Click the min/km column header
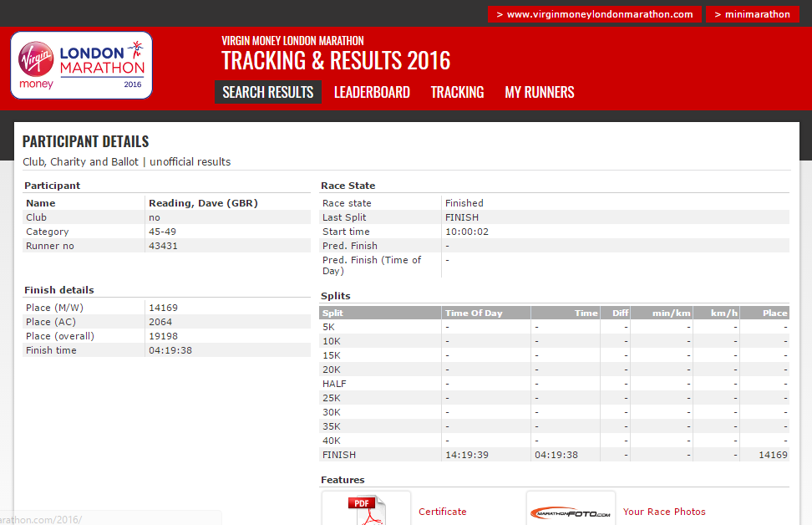Viewport: 812px width, 525px height. [x=671, y=313]
